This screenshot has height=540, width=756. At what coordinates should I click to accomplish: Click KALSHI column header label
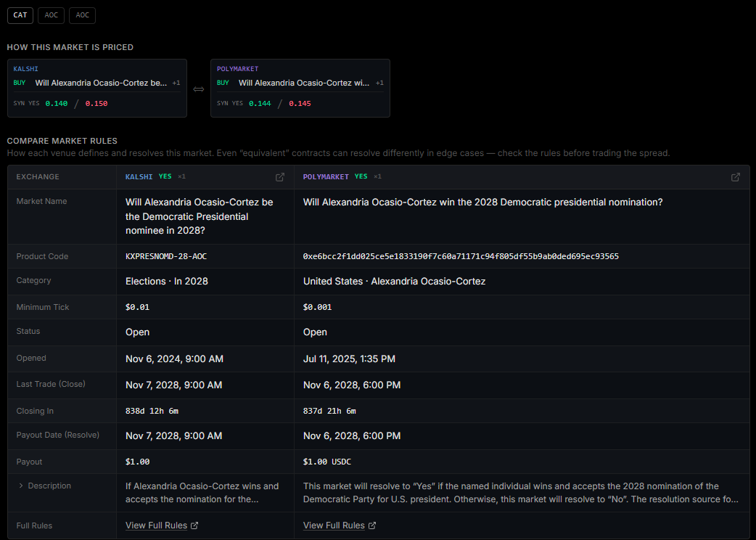[139, 177]
